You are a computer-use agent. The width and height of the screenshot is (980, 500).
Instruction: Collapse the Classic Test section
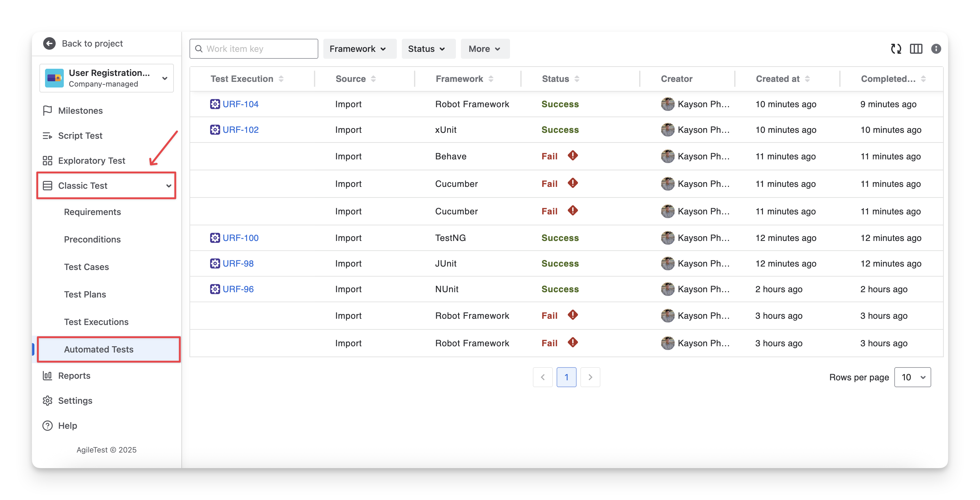169,186
